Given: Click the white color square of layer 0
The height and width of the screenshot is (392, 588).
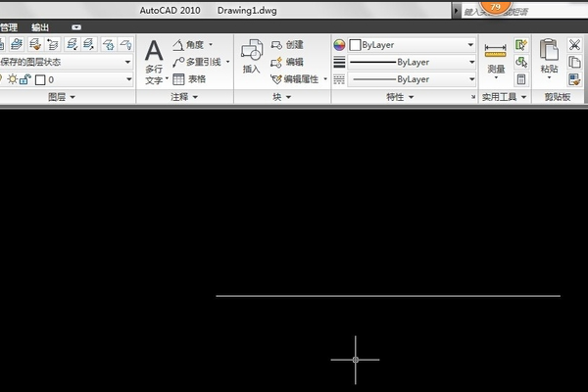Looking at the screenshot, I should click(x=40, y=80).
